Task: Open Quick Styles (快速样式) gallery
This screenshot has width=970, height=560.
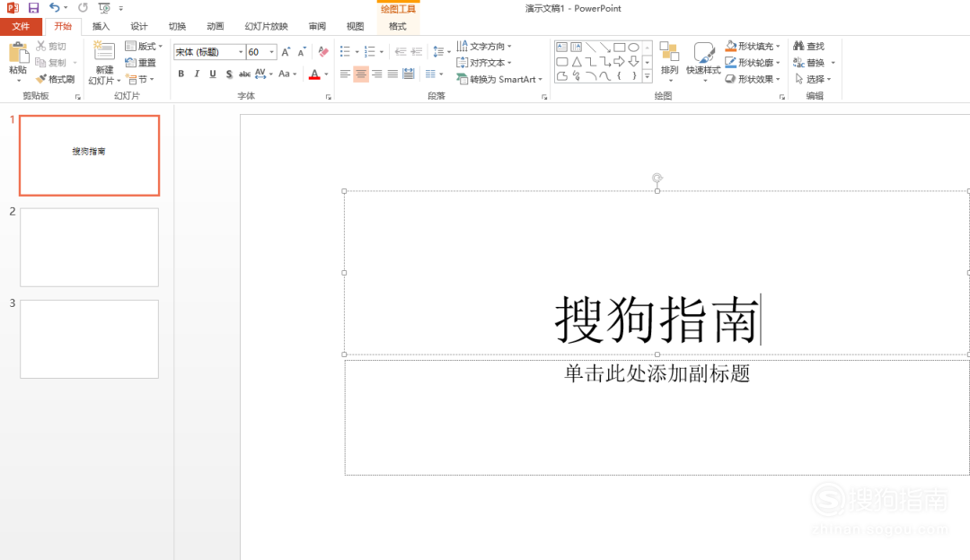Action: [x=704, y=60]
